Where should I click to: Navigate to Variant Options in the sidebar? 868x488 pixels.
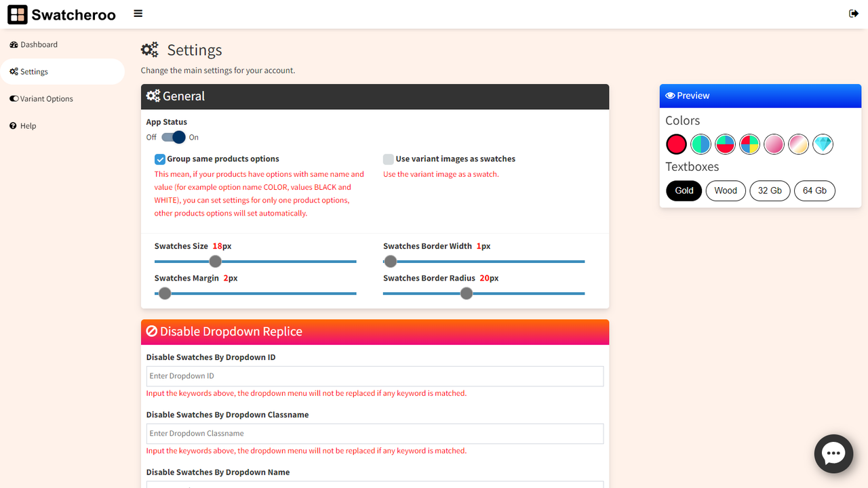click(45, 98)
